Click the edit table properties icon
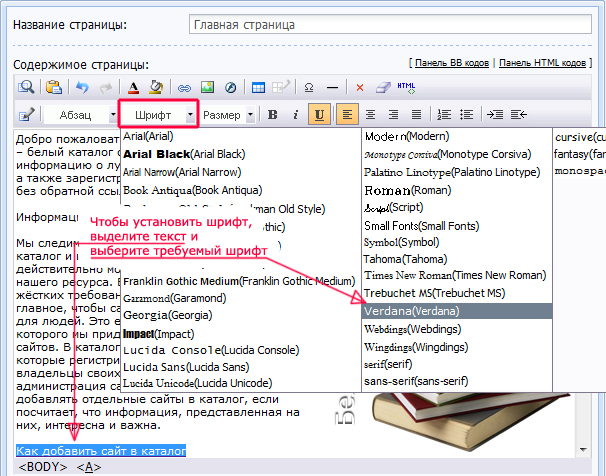The image size is (606, 476). click(281, 87)
